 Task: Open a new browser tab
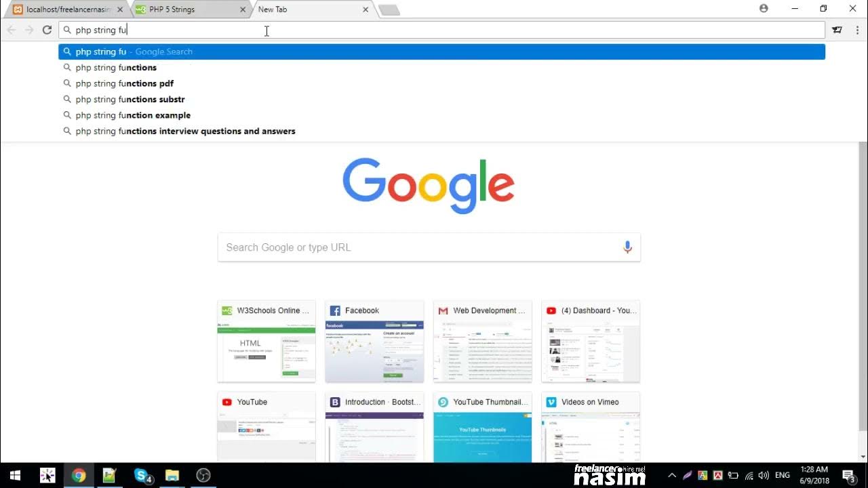389,10
